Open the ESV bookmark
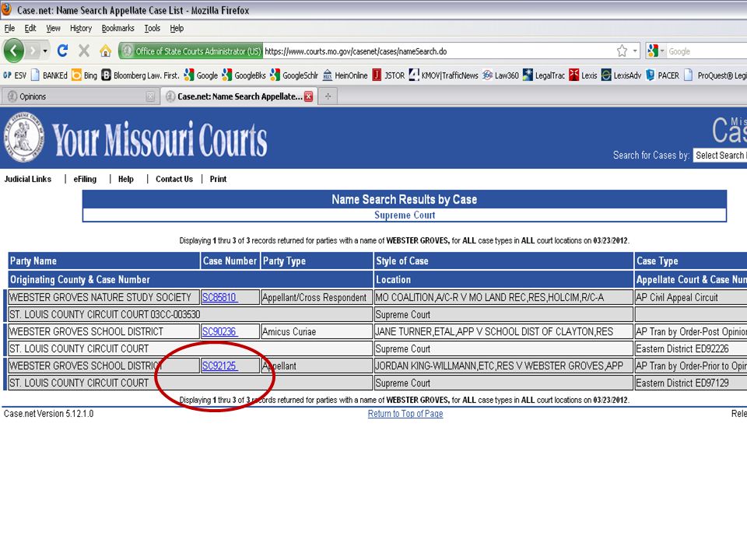The width and height of the screenshot is (747, 560). (x=15, y=75)
